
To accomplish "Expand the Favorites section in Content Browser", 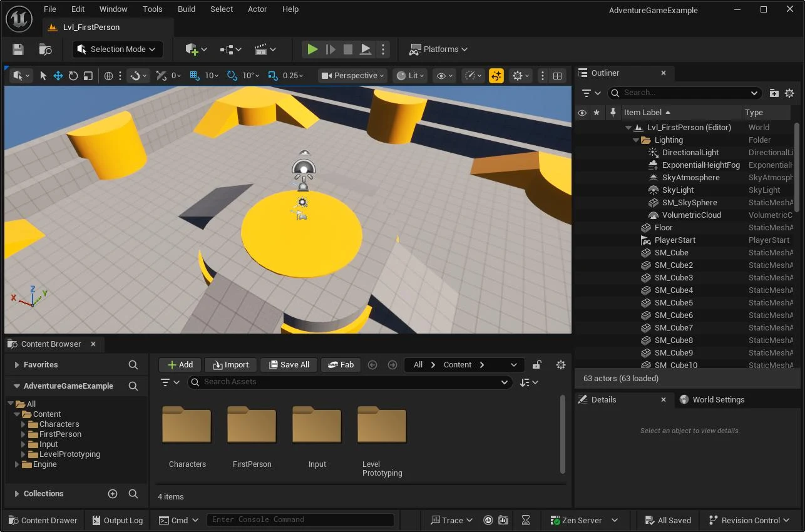I will click(x=16, y=365).
